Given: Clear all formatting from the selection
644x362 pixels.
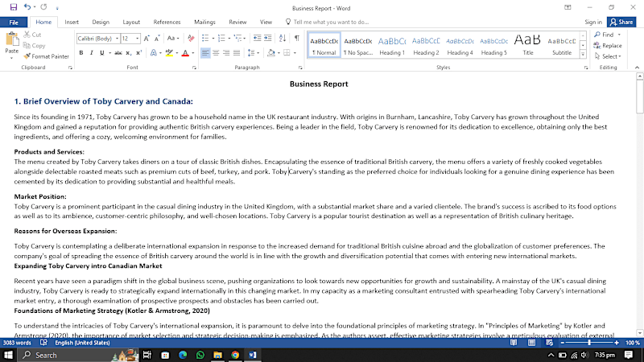Looking at the screenshot, I should 191,39.
